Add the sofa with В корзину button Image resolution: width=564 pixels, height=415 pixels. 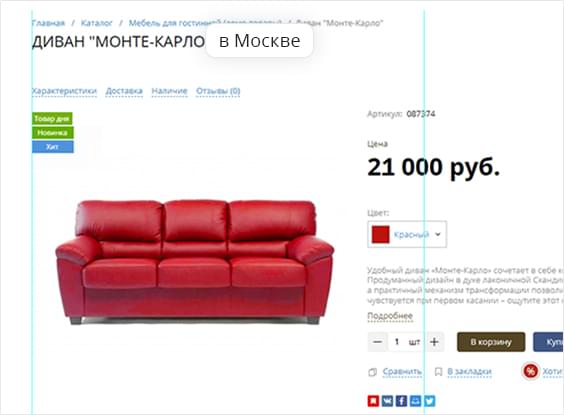click(491, 342)
